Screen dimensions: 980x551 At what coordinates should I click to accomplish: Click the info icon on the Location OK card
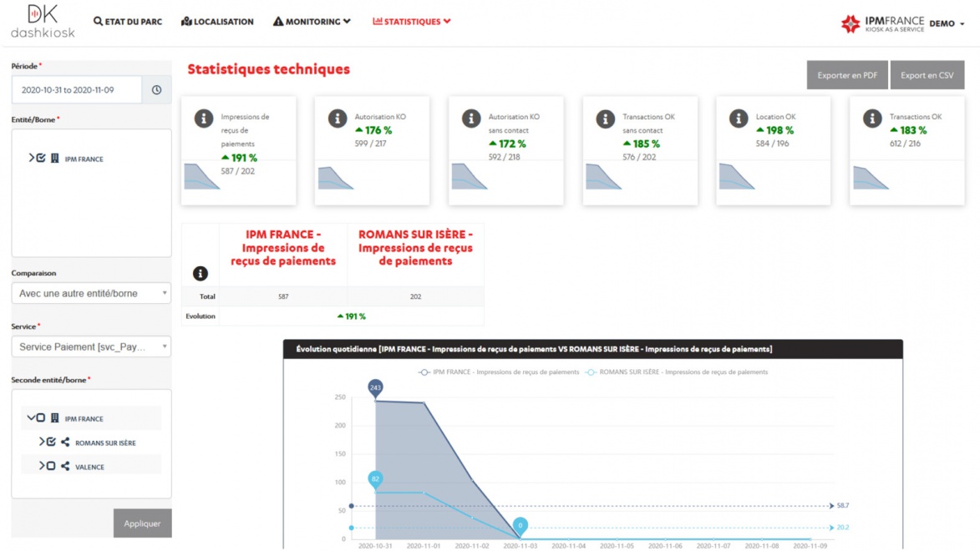(x=738, y=118)
